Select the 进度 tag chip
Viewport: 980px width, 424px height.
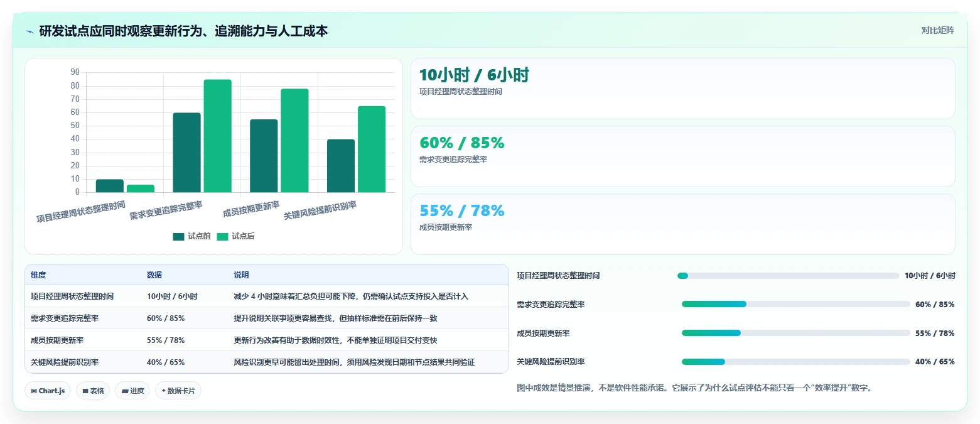tap(132, 391)
